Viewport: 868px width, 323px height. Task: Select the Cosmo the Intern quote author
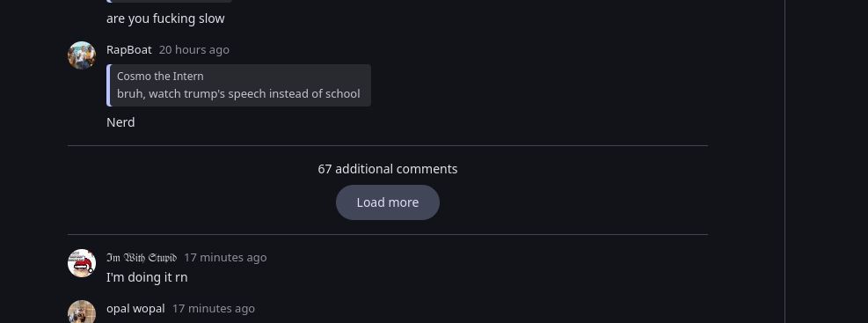[160, 77]
